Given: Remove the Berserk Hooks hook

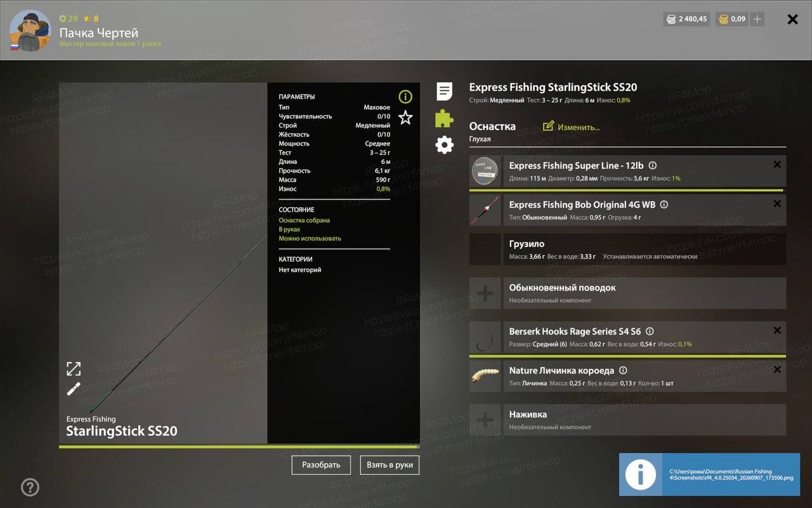Looking at the screenshot, I should (x=777, y=330).
